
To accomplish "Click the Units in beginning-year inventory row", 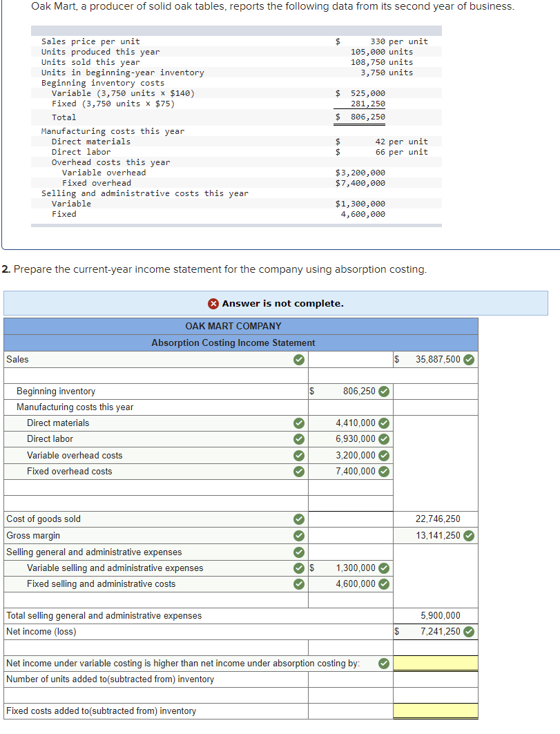I will click(236, 73).
